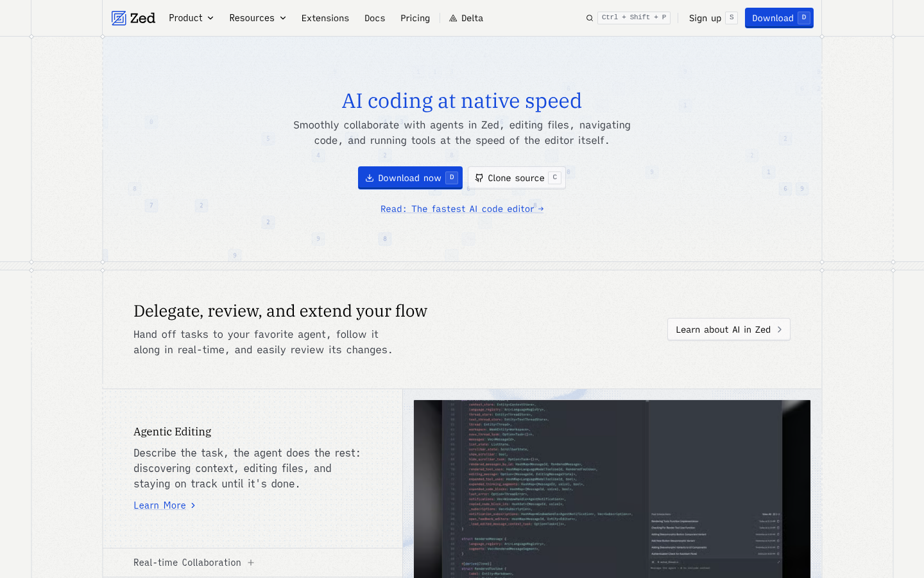The height and width of the screenshot is (578, 924).
Task: Click the Download button in the navbar
Action: coord(779,18)
